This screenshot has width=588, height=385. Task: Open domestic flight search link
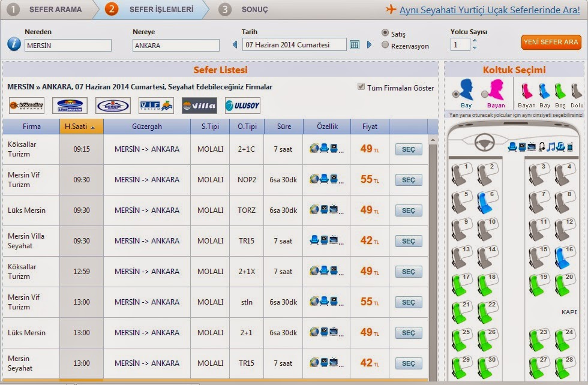pyautogui.click(x=490, y=10)
